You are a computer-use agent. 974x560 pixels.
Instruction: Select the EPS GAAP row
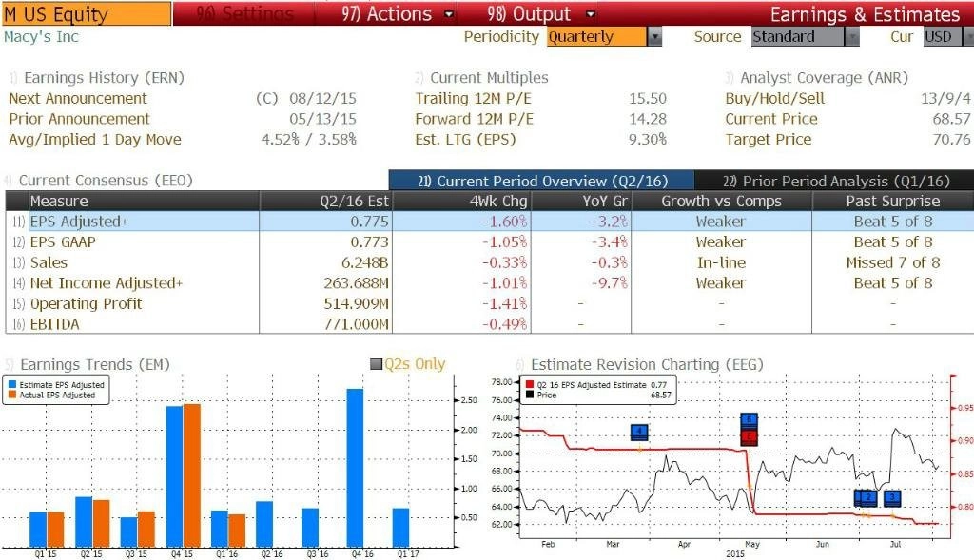click(490, 242)
